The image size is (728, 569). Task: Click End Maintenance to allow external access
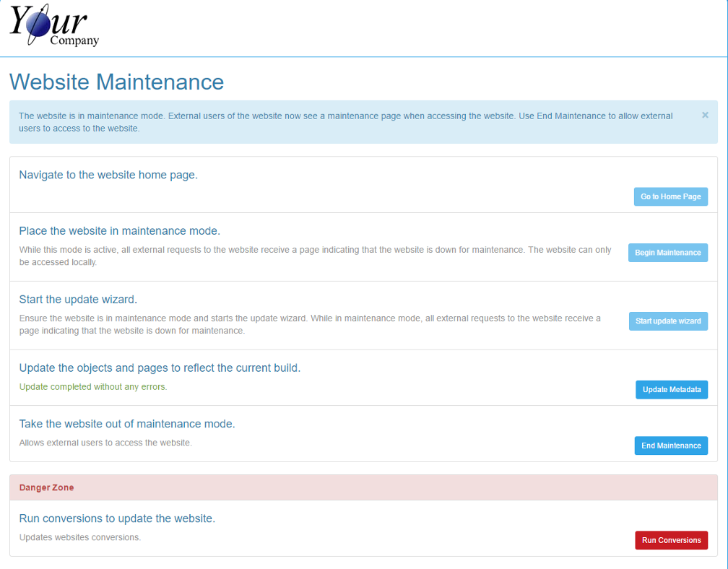click(x=671, y=446)
